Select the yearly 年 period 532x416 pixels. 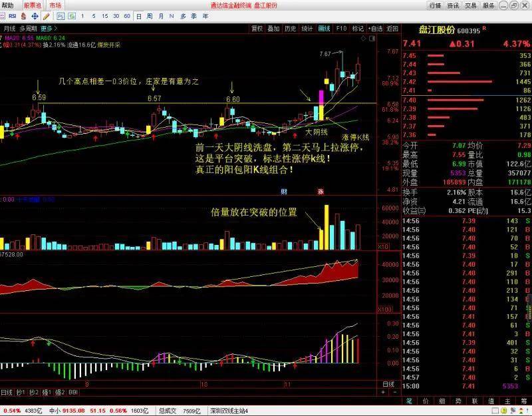tap(205, 16)
